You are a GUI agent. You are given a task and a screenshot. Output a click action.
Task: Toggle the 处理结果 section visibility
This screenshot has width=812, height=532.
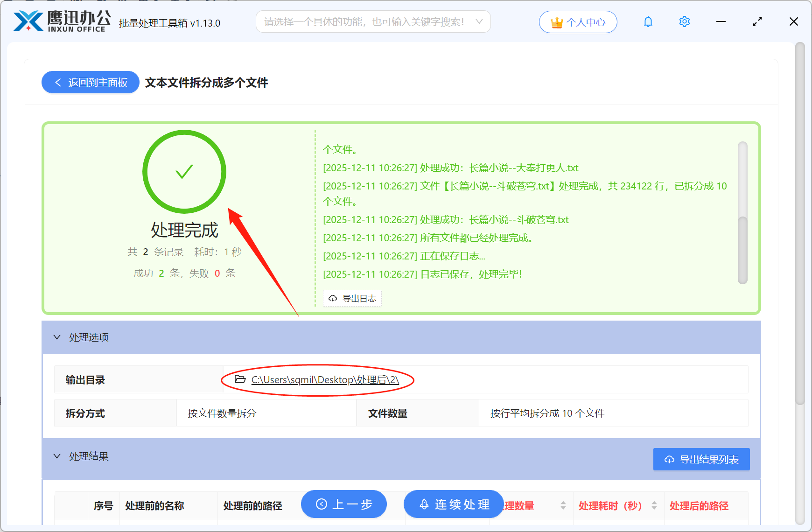[57, 456]
